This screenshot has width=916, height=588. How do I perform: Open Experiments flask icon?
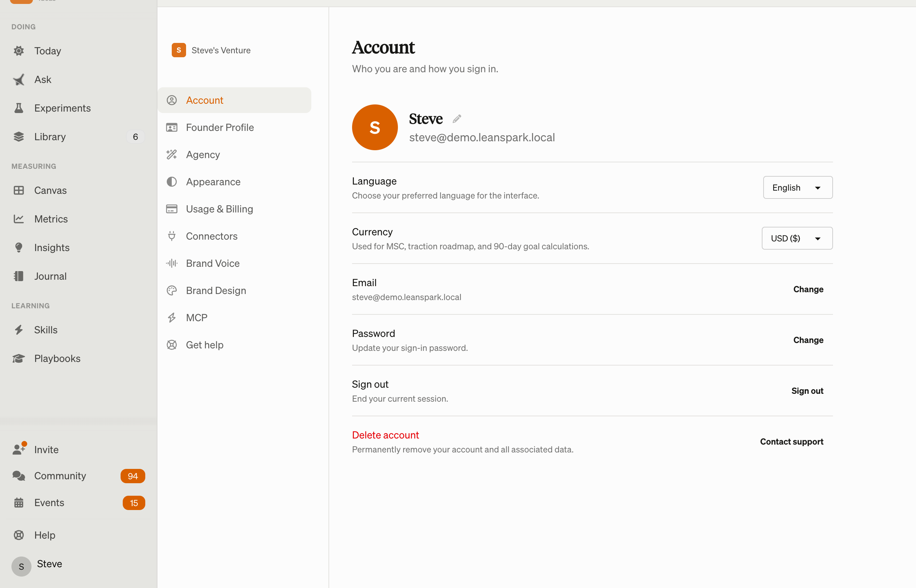coord(19,108)
